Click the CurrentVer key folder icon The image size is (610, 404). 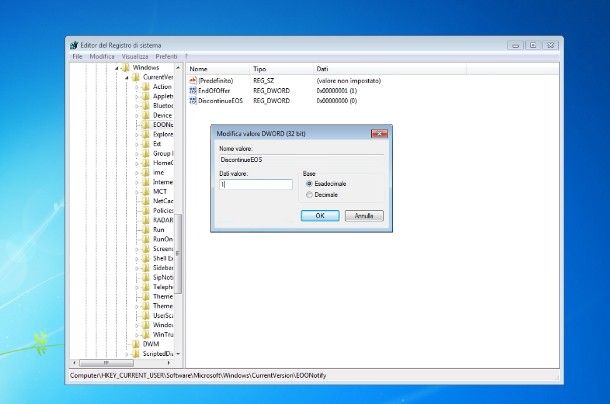[136, 77]
